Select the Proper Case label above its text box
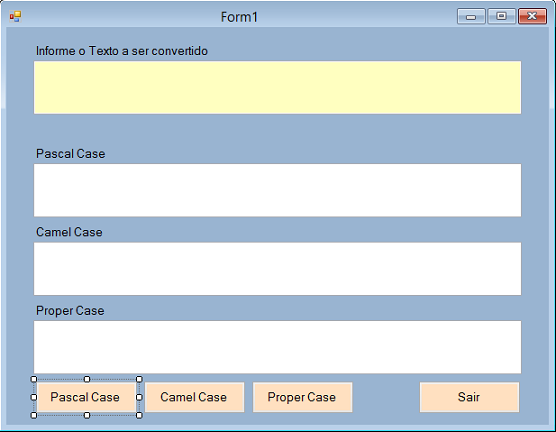This screenshot has height=432, width=556. pos(70,311)
